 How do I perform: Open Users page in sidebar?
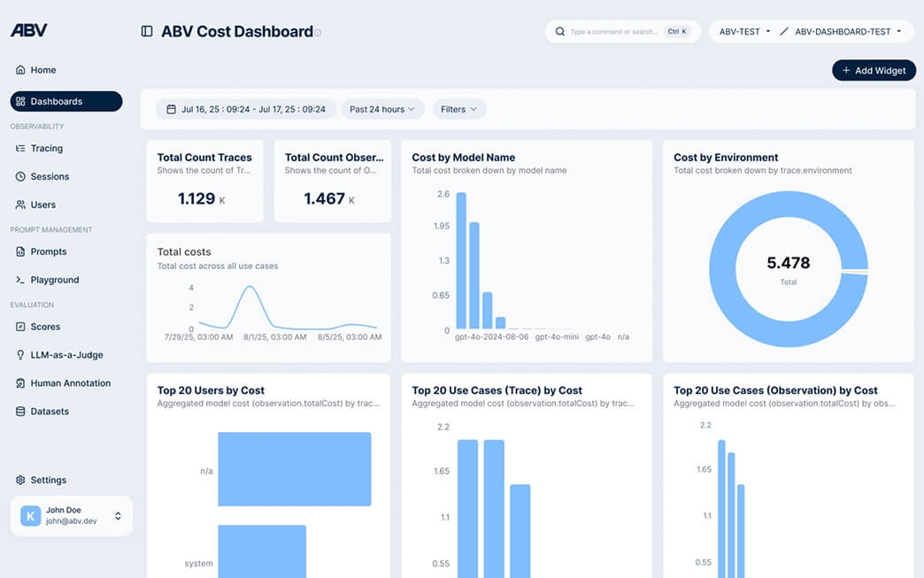pos(66,204)
